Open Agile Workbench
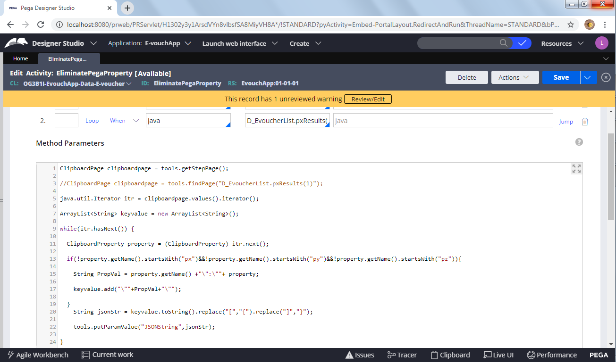The height and width of the screenshot is (364, 616). [x=38, y=355]
